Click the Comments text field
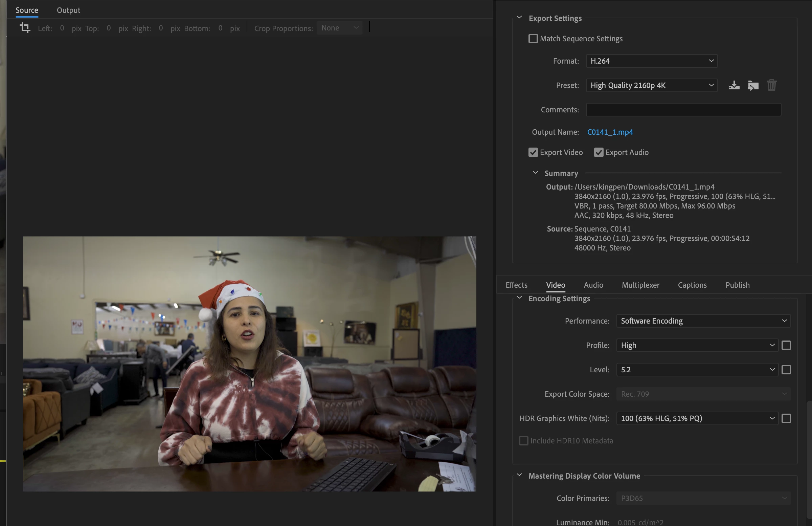This screenshot has width=812, height=526. click(x=683, y=110)
